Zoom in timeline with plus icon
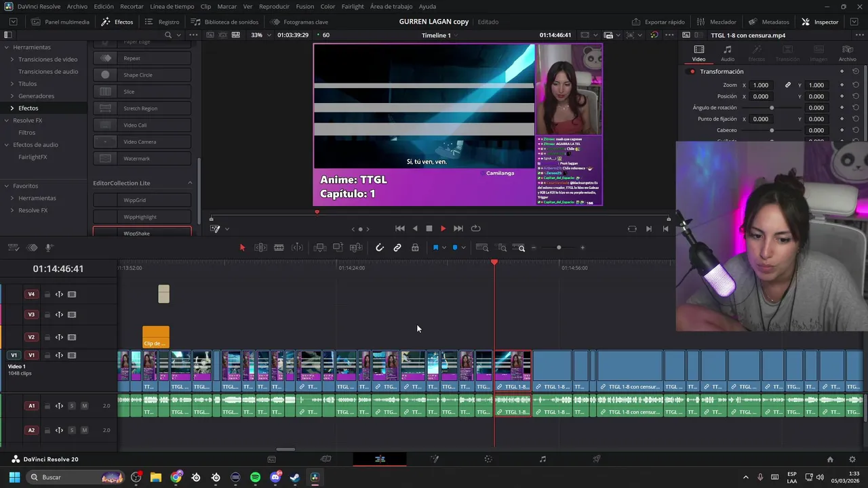This screenshot has height=488, width=868. (583, 247)
